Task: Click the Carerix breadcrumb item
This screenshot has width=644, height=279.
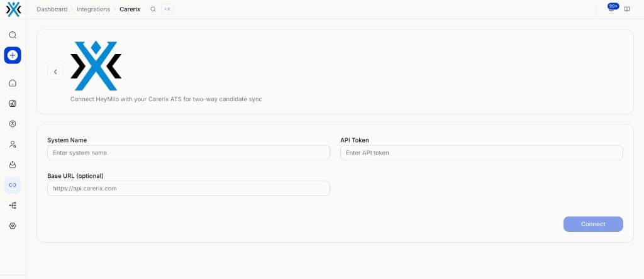Action: coord(130,9)
